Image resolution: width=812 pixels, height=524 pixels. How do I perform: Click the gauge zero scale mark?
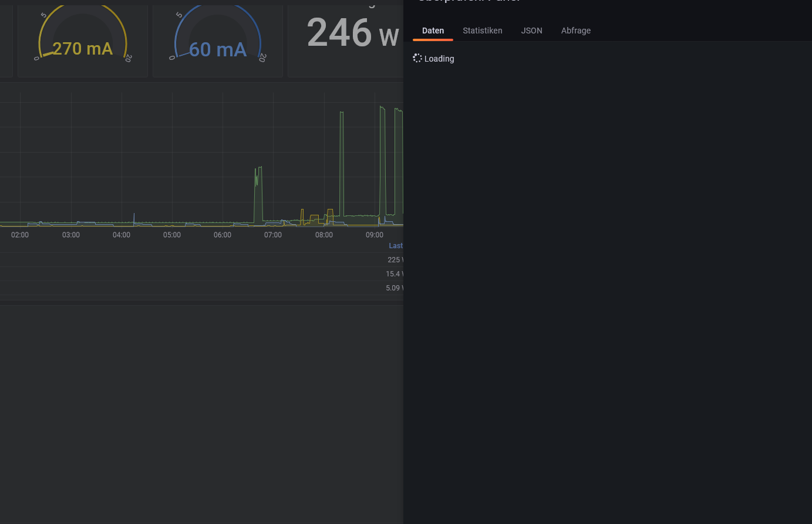[36, 58]
